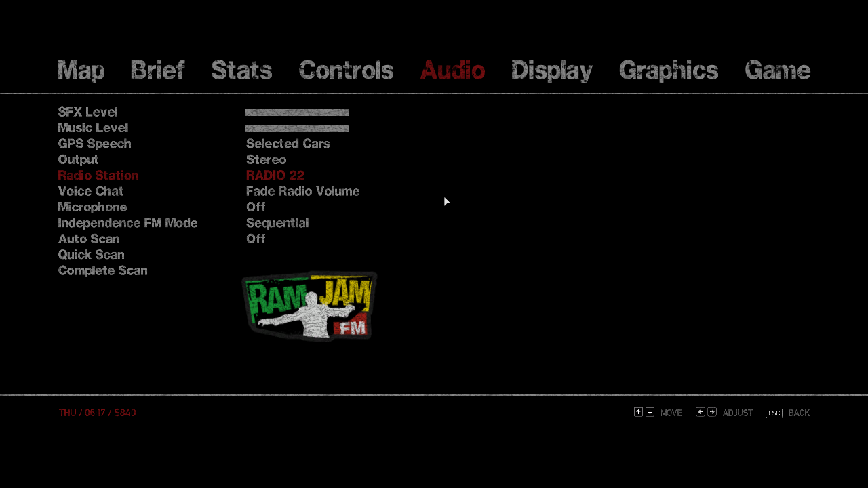The width and height of the screenshot is (868, 488).
Task: Click the BACK label
Action: click(799, 413)
